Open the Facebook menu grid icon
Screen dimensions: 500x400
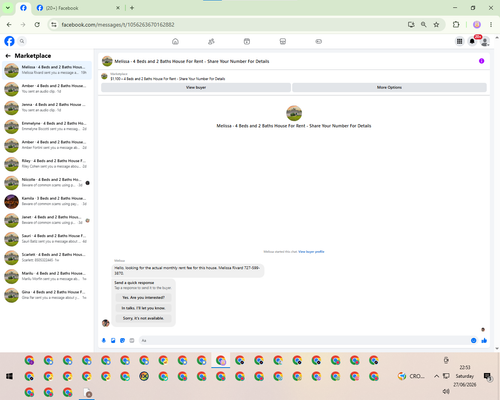point(459,41)
